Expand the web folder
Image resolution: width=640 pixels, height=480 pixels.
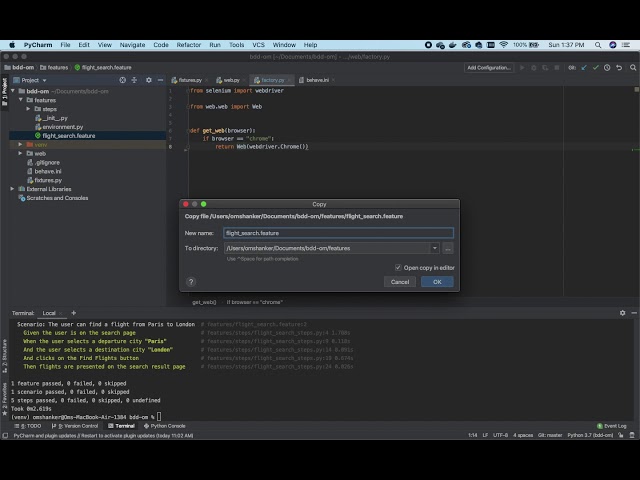(20, 153)
